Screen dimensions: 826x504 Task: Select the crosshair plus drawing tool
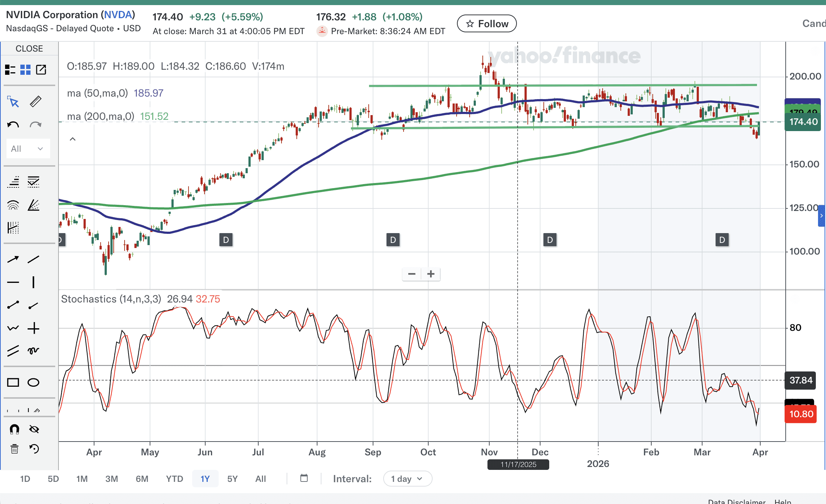[33, 328]
